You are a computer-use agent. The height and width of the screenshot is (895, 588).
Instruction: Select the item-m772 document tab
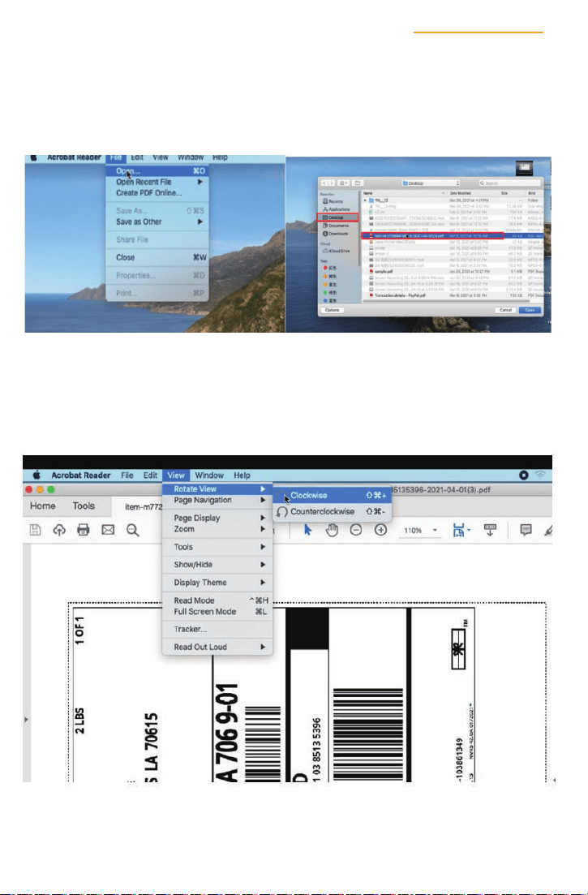[144, 506]
